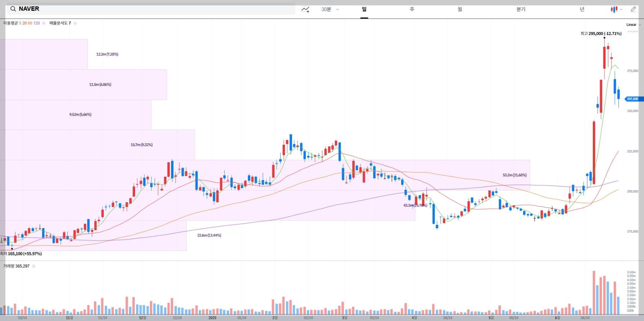
Task: Click the 275,000 price axis label
Action: point(632,71)
